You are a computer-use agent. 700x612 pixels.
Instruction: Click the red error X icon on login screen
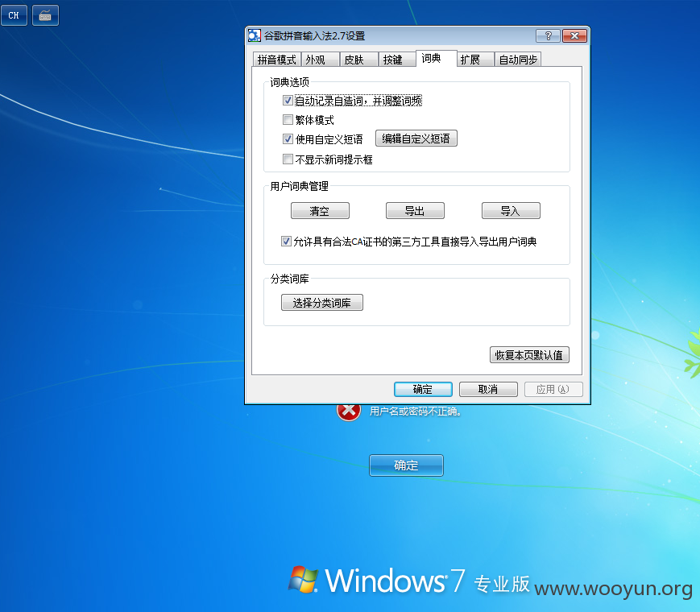(349, 412)
